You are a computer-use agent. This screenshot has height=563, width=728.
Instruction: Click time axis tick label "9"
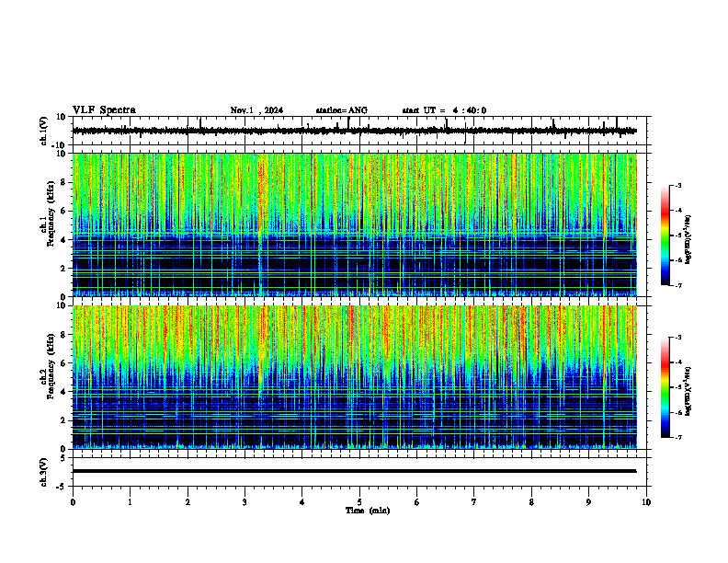pyautogui.click(x=588, y=502)
